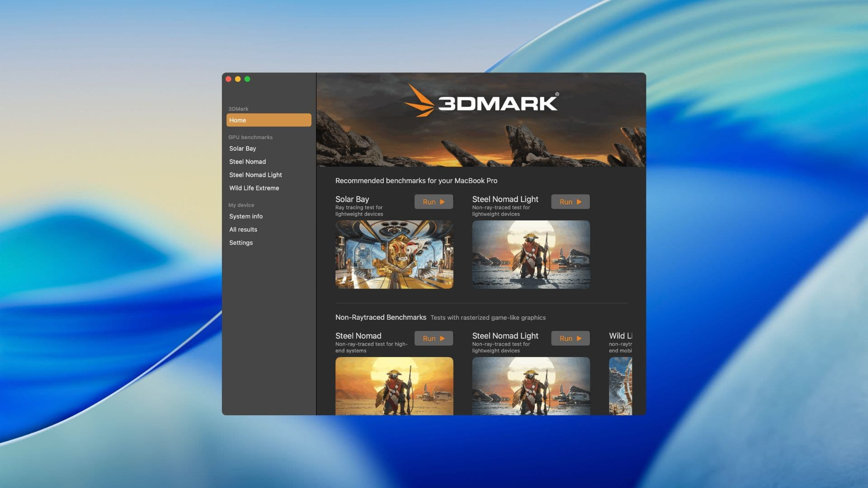
Task: Select the Steel Nomad preview image
Action: pyautogui.click(x=394, y=386)
